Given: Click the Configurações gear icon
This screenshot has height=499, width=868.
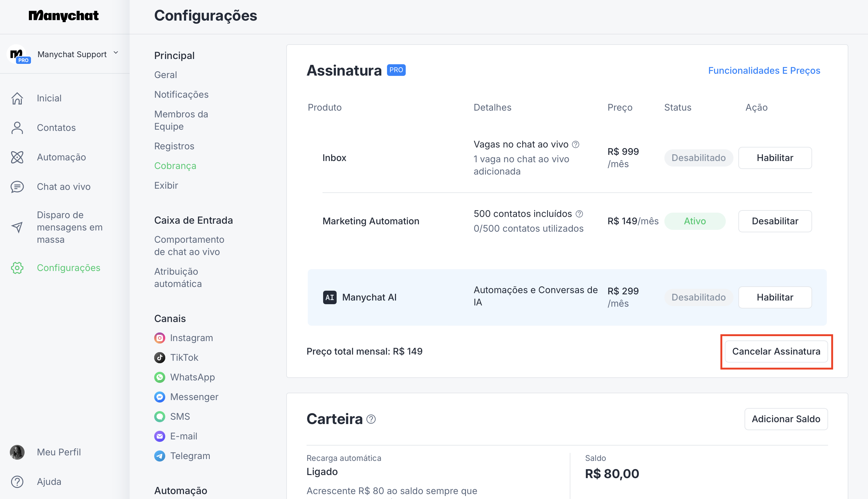Looking at the screenshot, I should 17,268.
